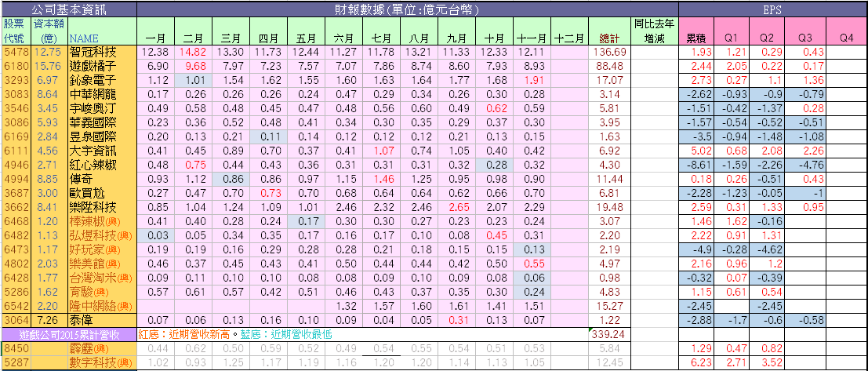Select the EPS section header
The width and height of the screenshot is (868, 371).
click(773, 9)
